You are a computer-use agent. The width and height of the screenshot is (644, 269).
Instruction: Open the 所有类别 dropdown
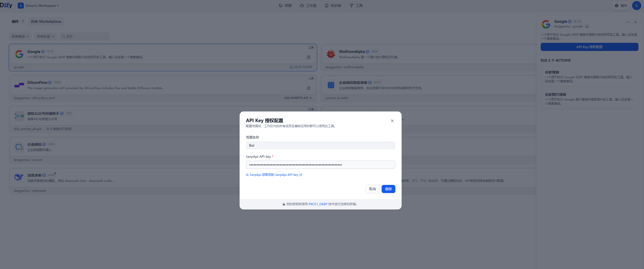(20, 36)
